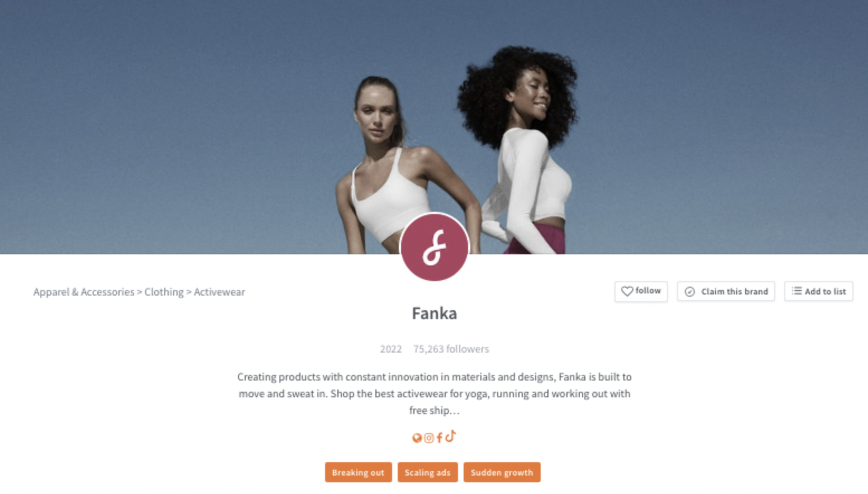868x494 pixels.
Task: Open Fanka's TikTok profile icon
Action: click(x=451, y=435)
